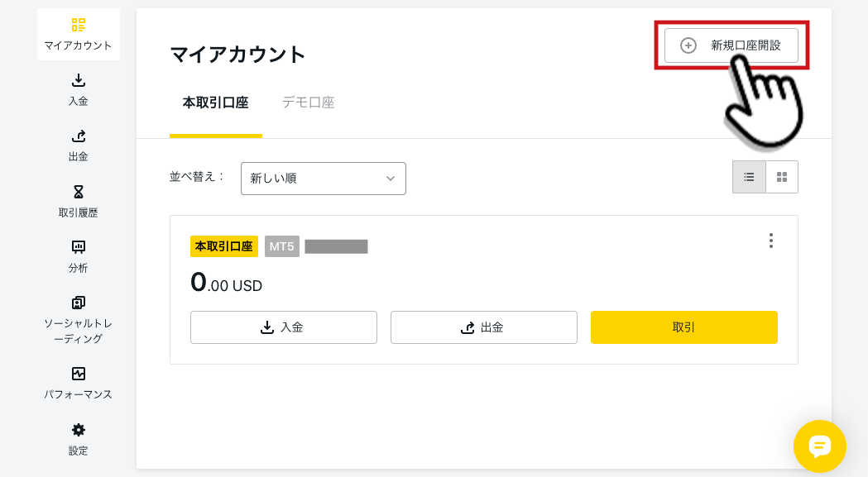Viewport: 868px width, 477px height.
Task: Click the account card 出金 button
Action: tap(484, 327)
